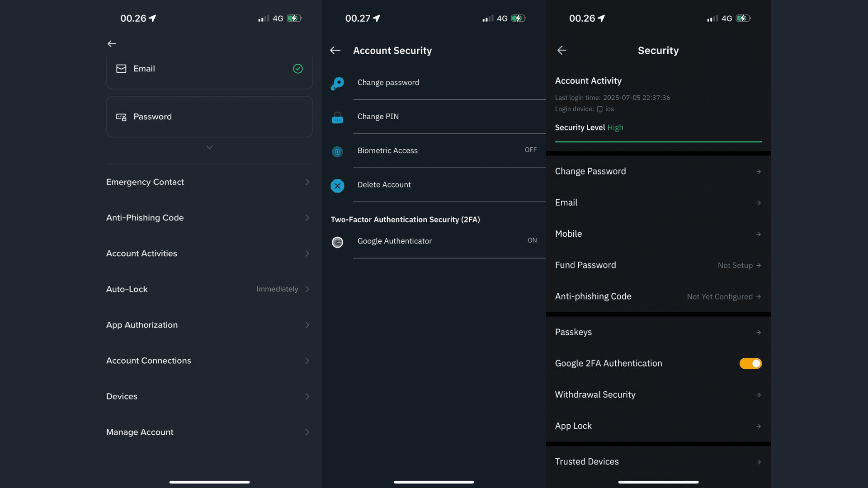Click the key icon beside Change password

point(337,83)
